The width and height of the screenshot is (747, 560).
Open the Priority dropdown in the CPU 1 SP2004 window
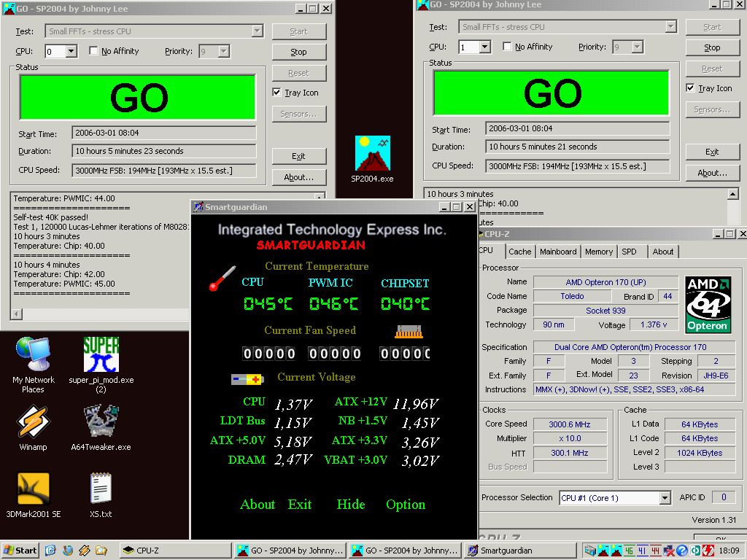point(637,47)
